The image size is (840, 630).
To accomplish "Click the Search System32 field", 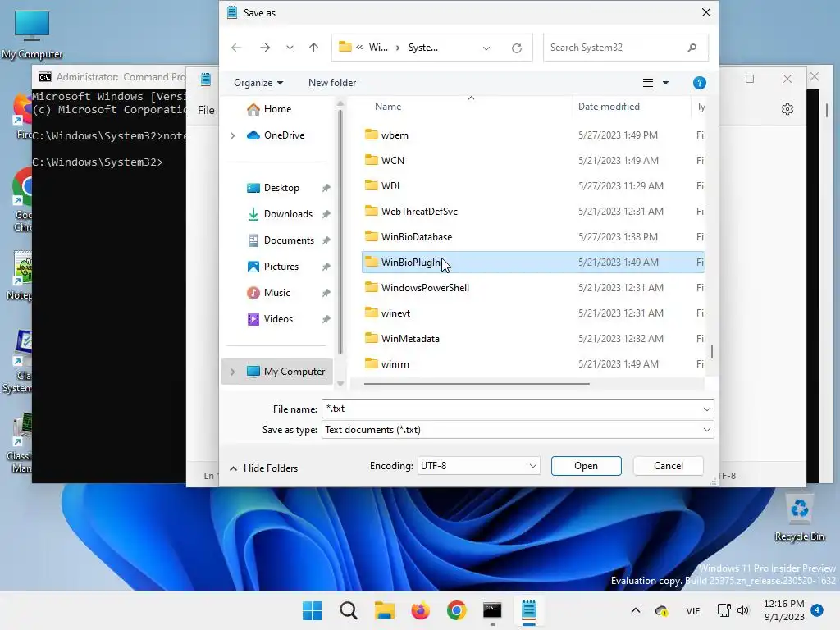I will 625,48.
